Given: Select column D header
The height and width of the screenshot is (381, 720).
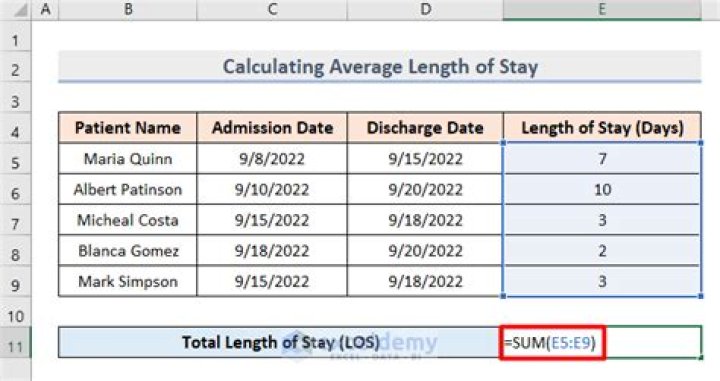Looking at the screenshot, I should [x=425, y=10].
